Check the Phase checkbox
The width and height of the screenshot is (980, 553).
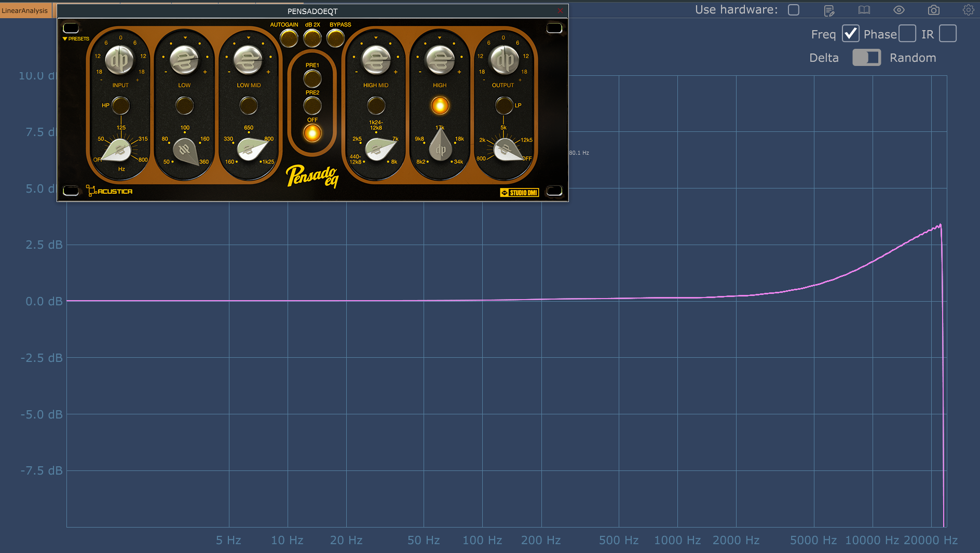[x=907, y=34]
